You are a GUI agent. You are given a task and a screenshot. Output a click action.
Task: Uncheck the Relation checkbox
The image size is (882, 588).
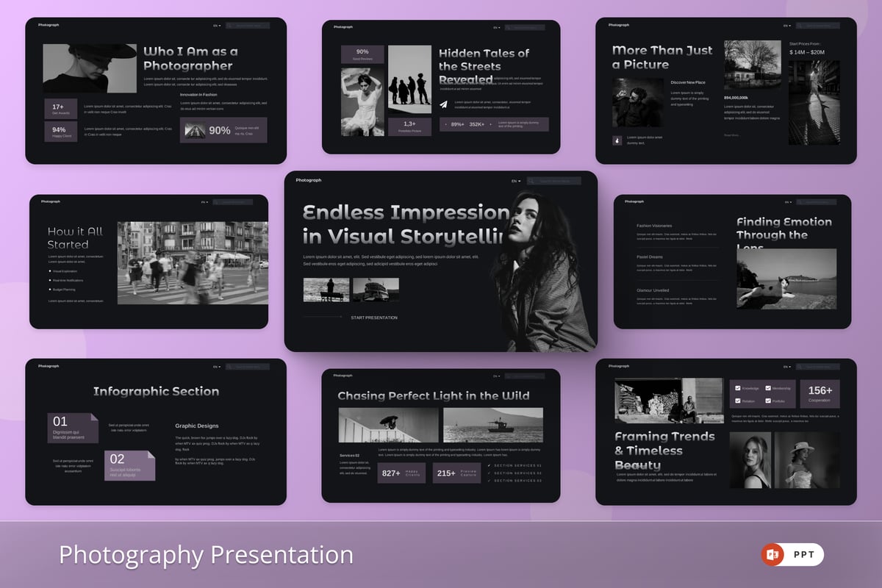tap(737, 401)
